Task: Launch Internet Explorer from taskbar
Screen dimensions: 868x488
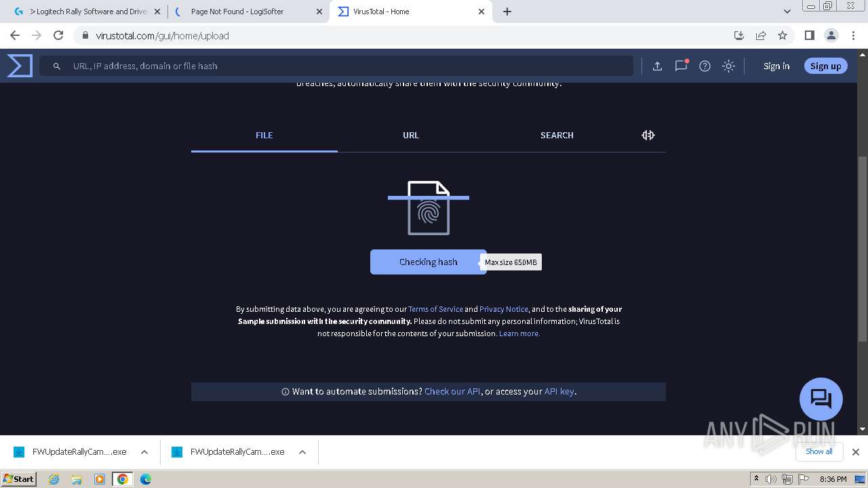Action: (x=54, y=479)
